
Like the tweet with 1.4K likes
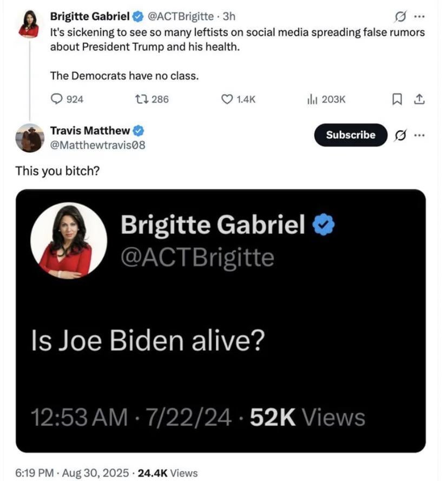pos(228,99)
